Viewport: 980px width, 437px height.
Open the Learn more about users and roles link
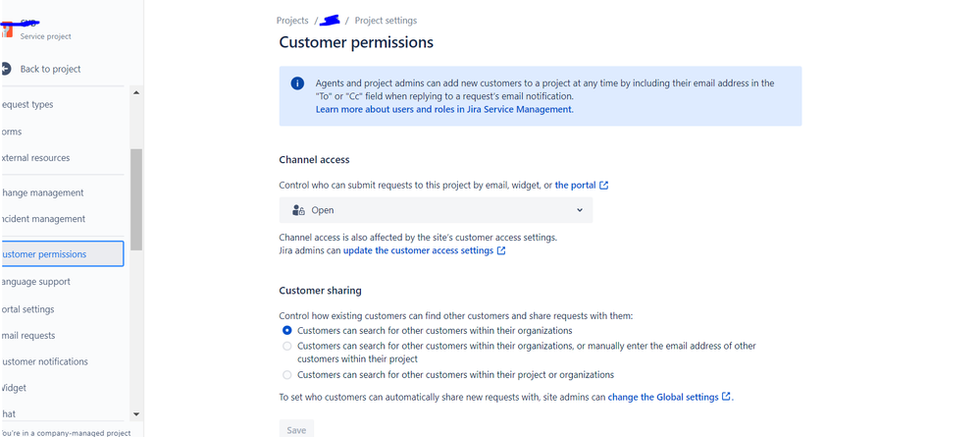pos(443,110)
